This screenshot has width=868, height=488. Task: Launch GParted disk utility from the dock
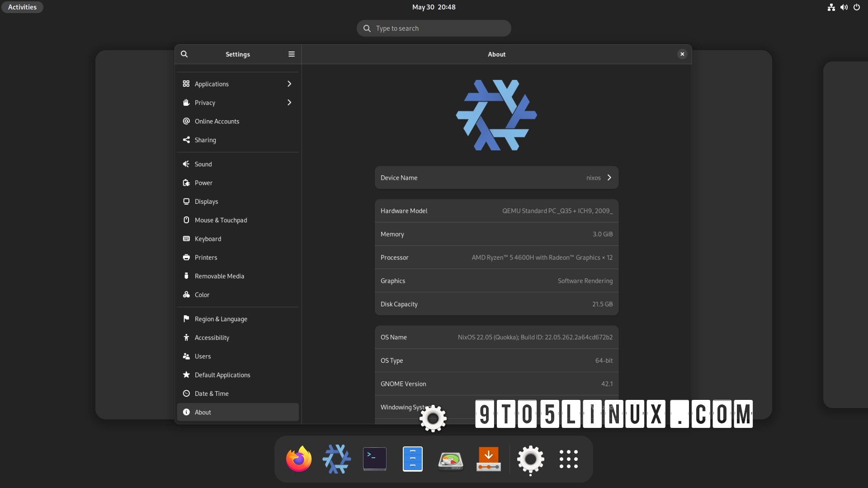coord(451,459)
